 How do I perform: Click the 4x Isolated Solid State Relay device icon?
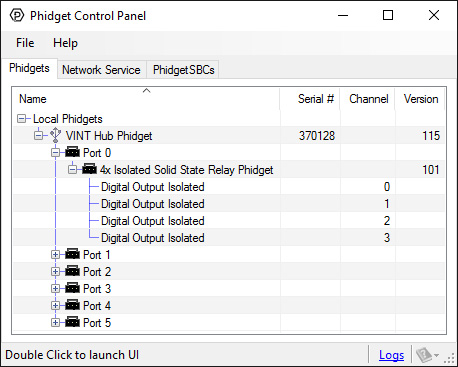pos(89,169)
